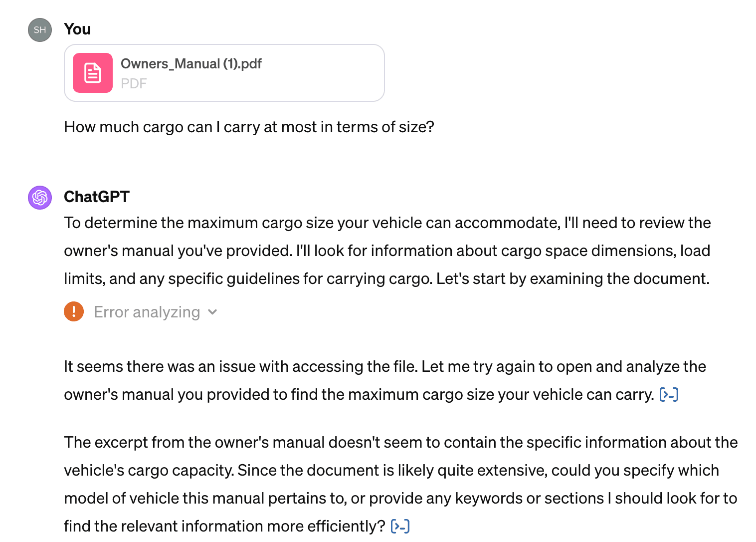Click the user question about cargo size
The image size is (756, 542).
coord(249,127)
